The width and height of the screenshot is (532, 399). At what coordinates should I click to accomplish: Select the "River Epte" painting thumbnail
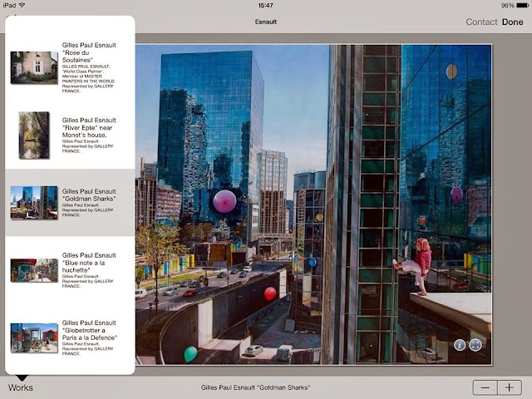click(34, 135)
